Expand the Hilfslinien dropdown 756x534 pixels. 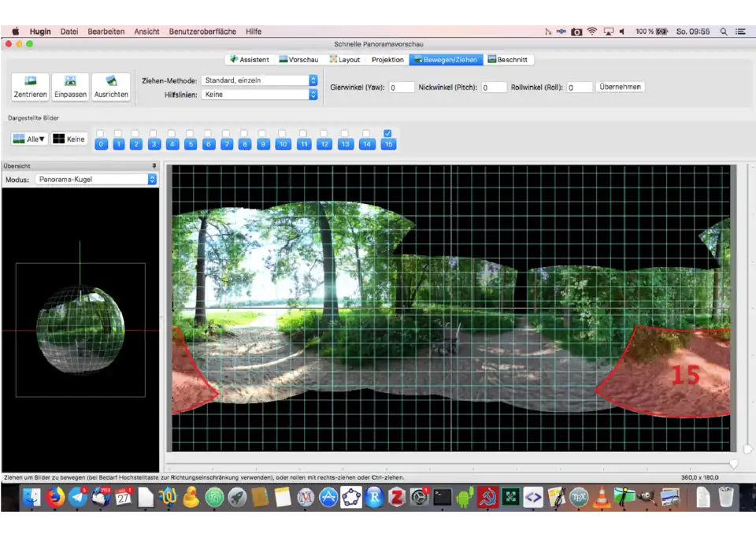pos(259,95)
